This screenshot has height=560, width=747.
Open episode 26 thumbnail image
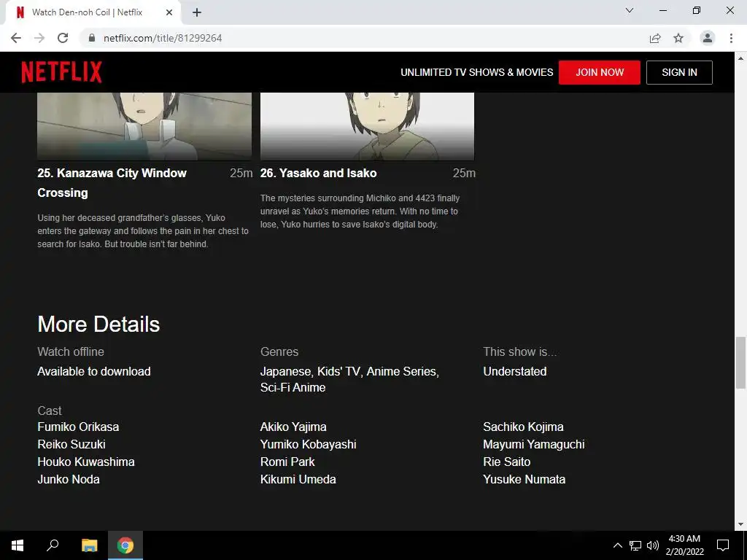pos(368,126)
